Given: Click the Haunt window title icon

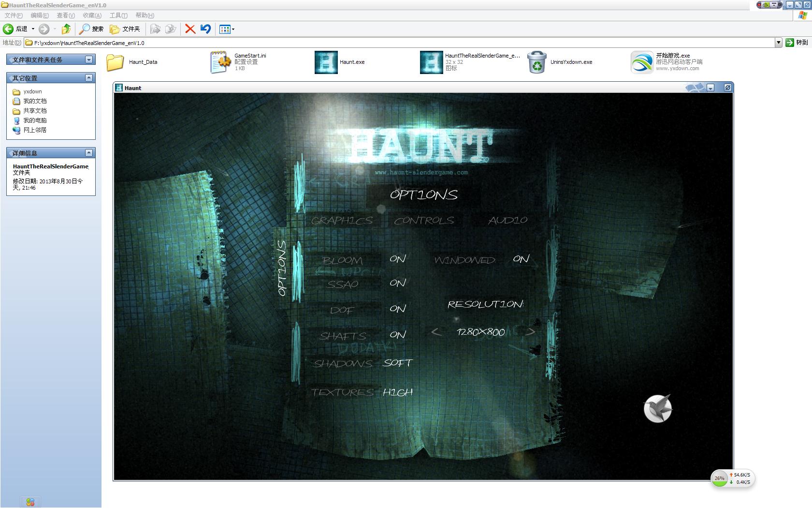Looking at the screenshot, I should (119, 88).
